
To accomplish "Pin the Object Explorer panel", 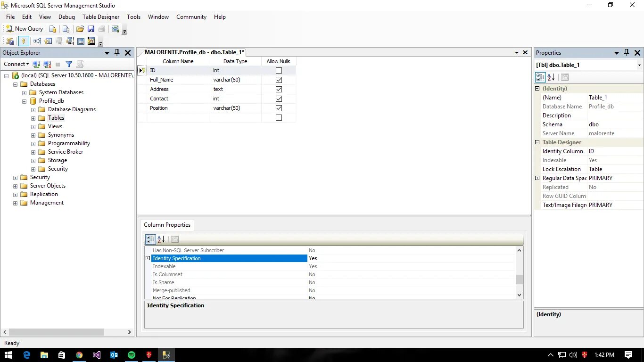I will 117,53.
